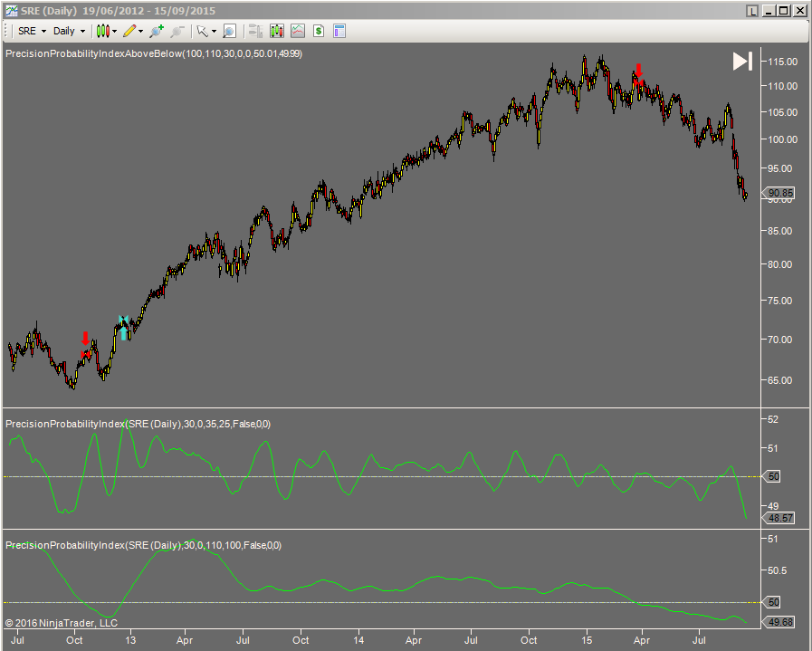Click the 49.68 indicator value marker

click(779, 622)
